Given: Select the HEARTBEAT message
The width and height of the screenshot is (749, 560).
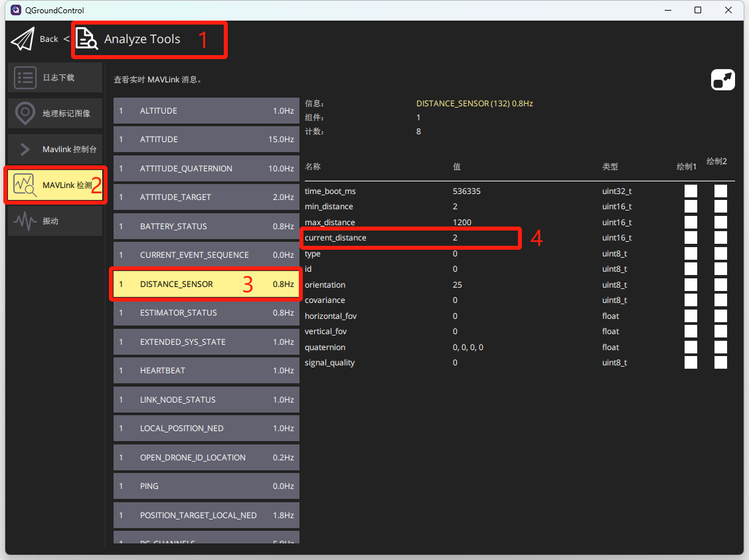Looking at the screenshot, I should (x=207, y=371).
